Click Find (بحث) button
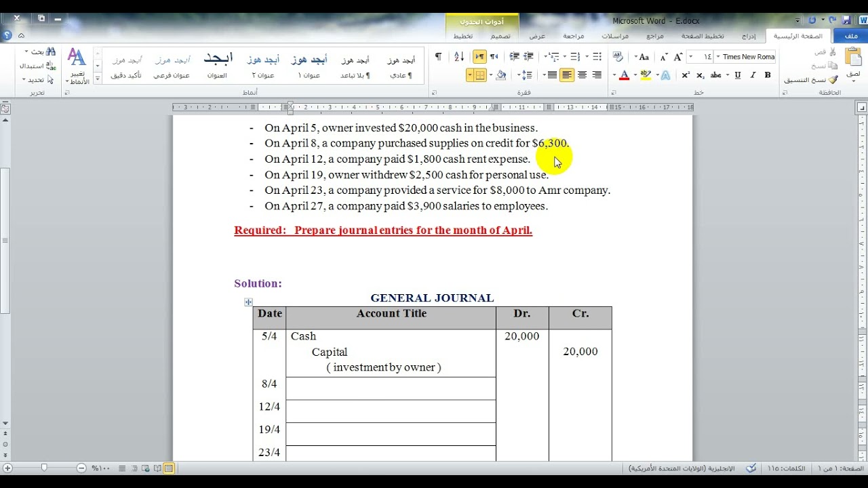The width and height of the screenshot is (868, 488). 41,52
